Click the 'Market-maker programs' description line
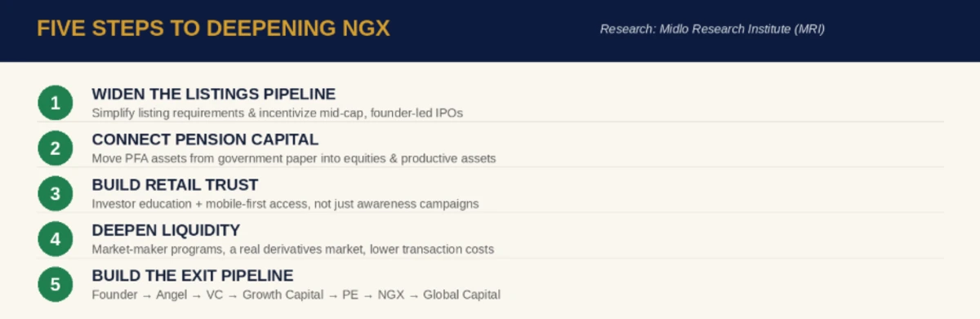This screenshot has width=980, height=319. click(292, 249)
